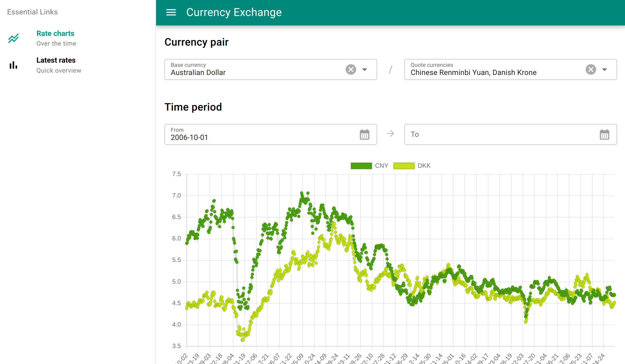The width and height of the screenshot is (625, 364).
Task: Expand the Base currency dropdown arrow
Action: point(365,69)
